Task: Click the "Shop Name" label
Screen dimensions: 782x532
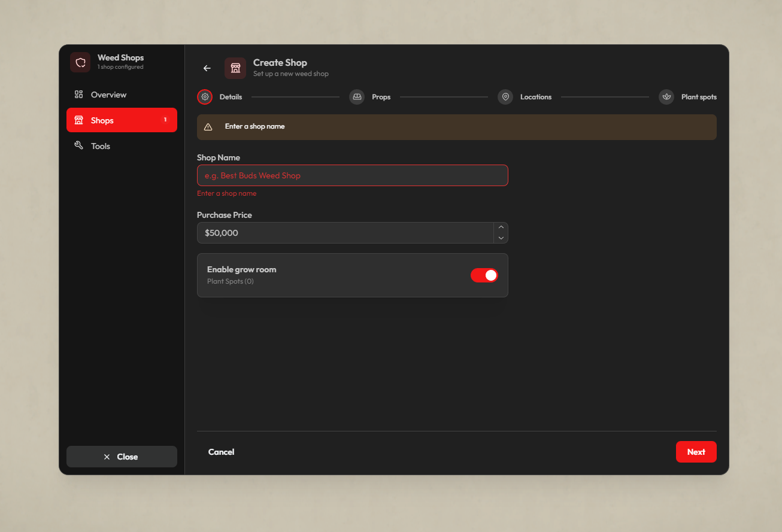Action: tap(219, 157)
